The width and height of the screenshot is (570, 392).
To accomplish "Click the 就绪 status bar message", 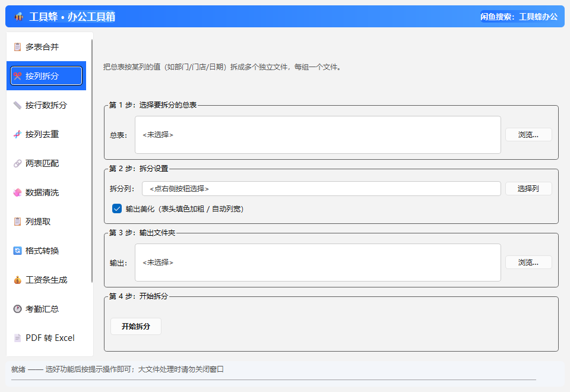I will [118, 369].
